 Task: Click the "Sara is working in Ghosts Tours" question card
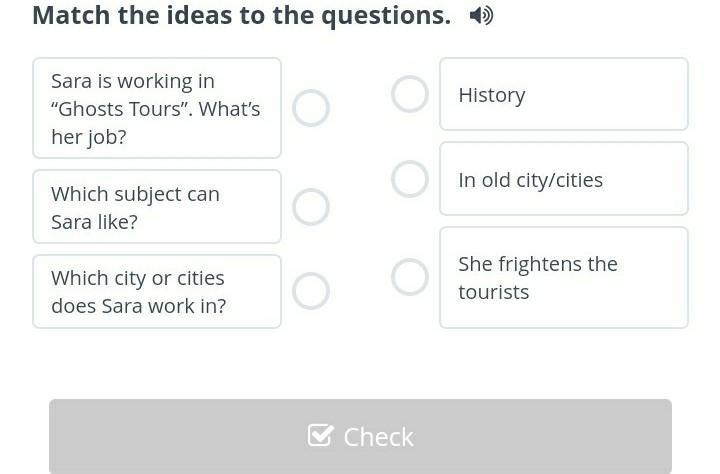[x=157, y=108]
